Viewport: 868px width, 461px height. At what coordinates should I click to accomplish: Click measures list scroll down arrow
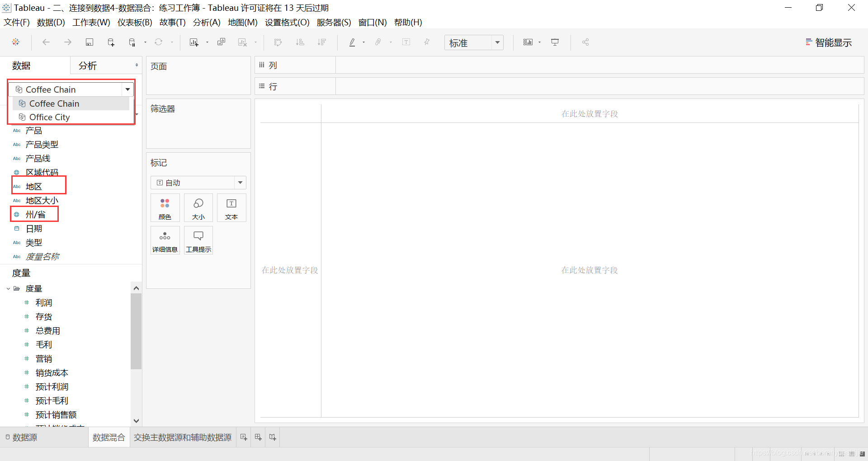pyautogui.click(x=136, y=420)
